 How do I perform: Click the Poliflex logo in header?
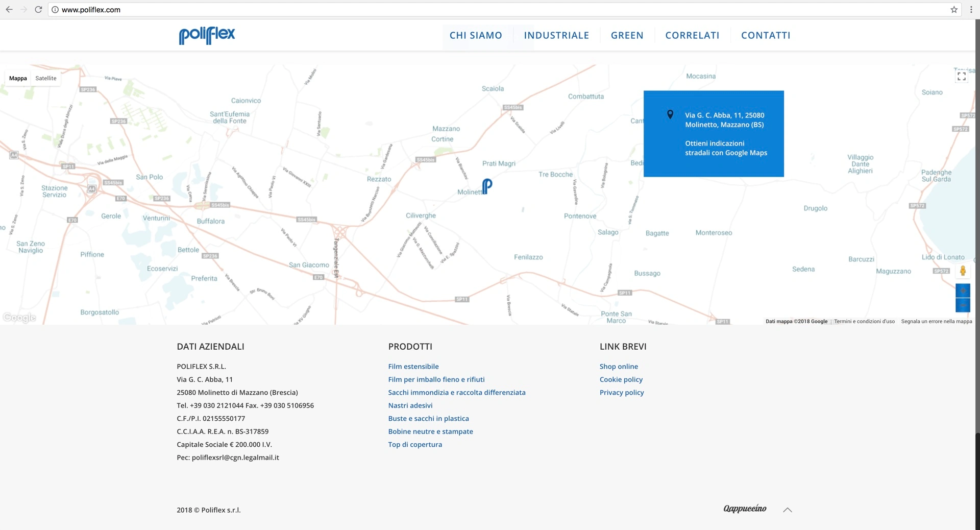coord(207,35)
